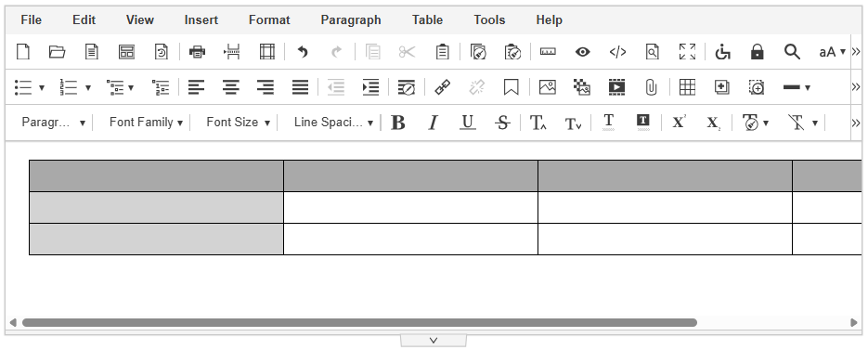Image resolution: width=868 pixels, height=350 pixels.
Task: Open the Table menu
Action: (x=427, y=19)
